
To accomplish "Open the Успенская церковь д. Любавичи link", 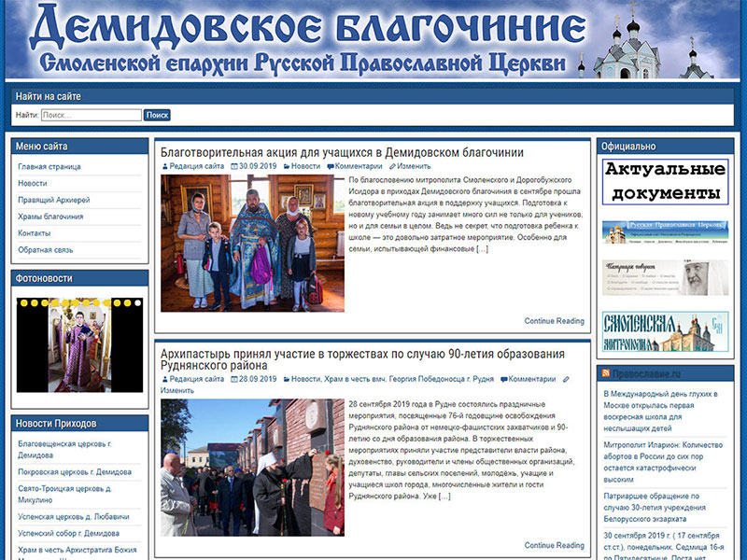I will [x=74, y=517].
